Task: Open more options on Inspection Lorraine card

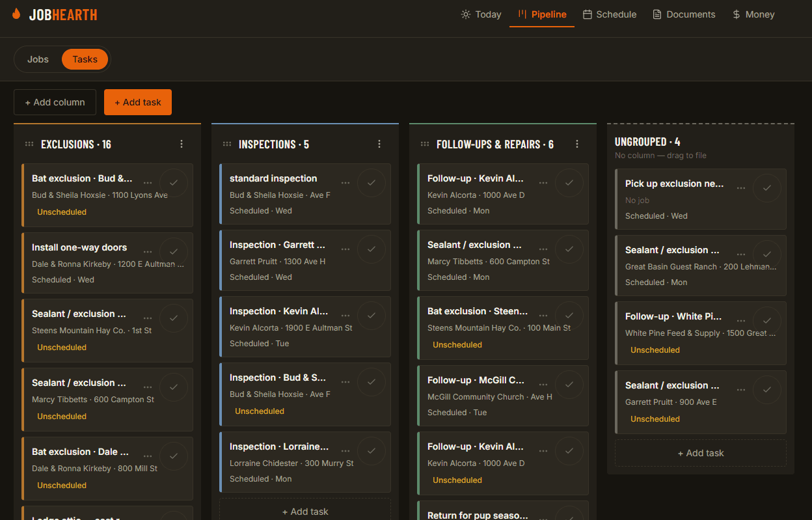Action: [346, 451]
